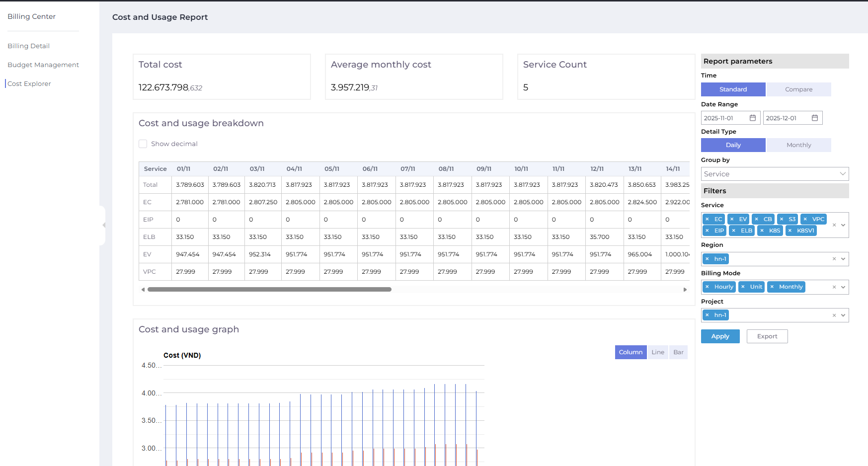This screenshot has width=868, height=466.
Task: Open Billing Detail in sidebar
Action: pyautogui.click(x=28, y=46)
